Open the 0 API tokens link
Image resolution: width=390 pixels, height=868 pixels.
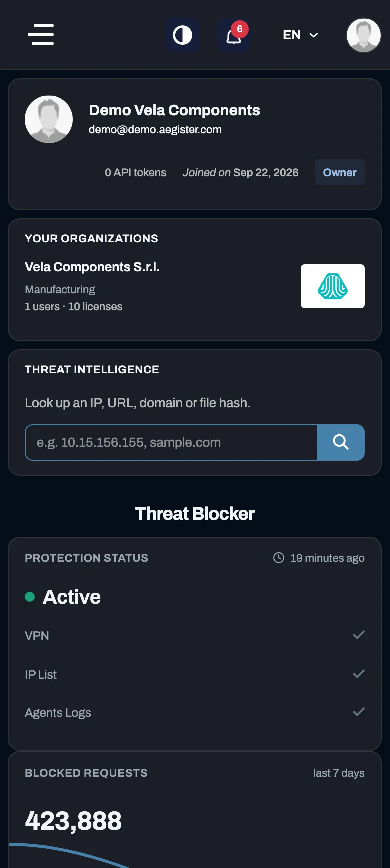[135, 173]
